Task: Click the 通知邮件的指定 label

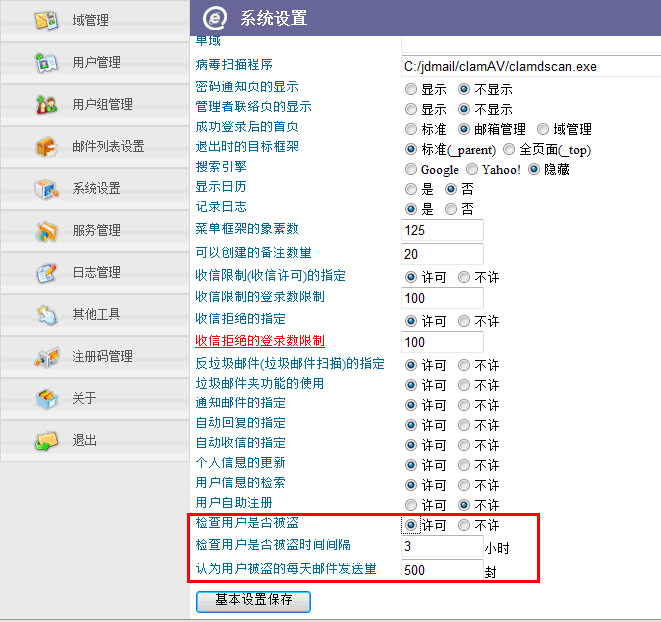Action: click(240, 403)
